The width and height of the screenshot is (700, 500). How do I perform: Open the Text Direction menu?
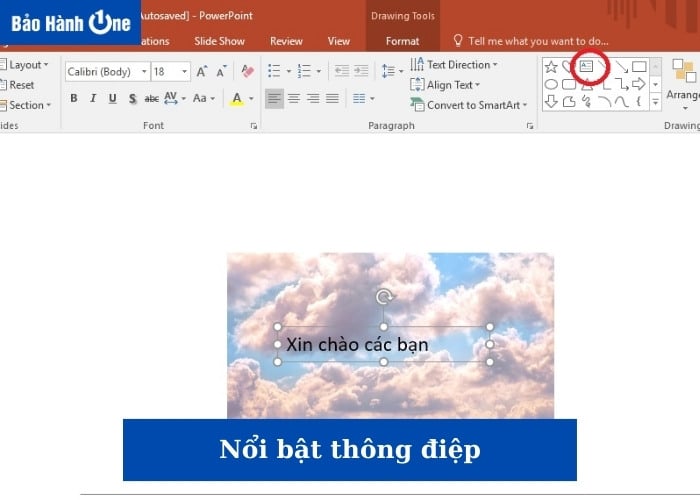tap(454, 65)
